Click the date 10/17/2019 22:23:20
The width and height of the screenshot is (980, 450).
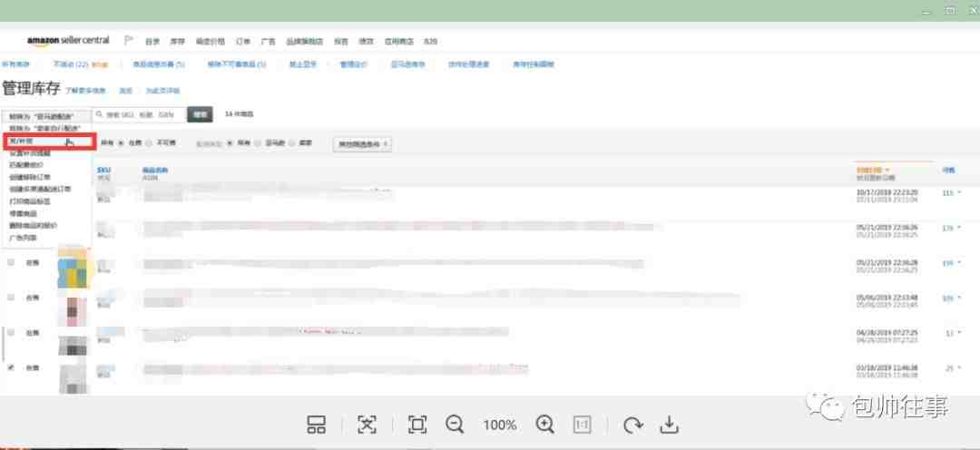pyautogui.click(x=887, y=191)
